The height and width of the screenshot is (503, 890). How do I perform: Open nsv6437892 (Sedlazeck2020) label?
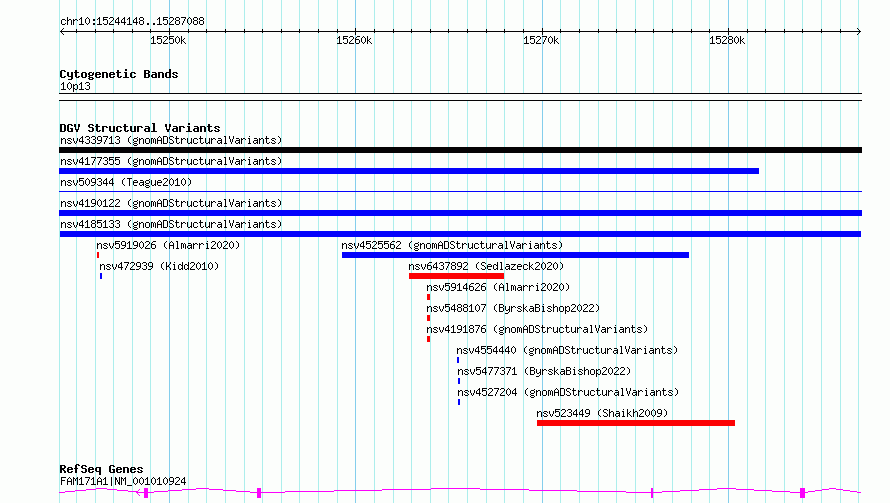[x=486, y=266]
